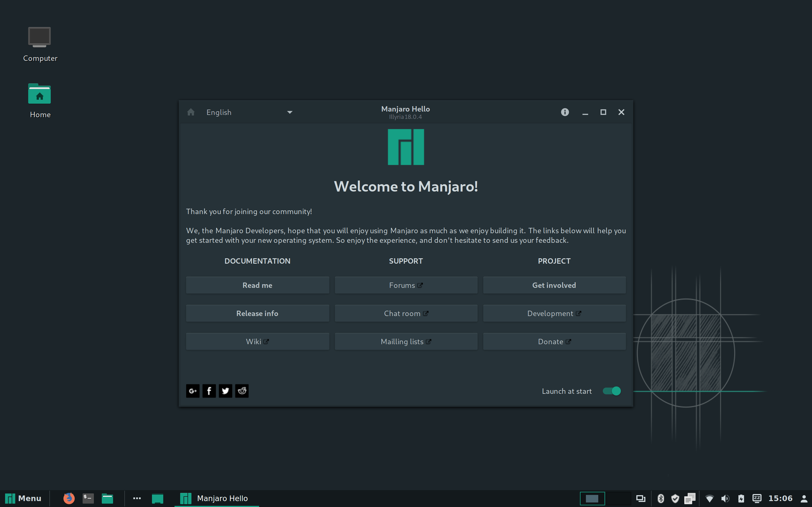Click the Twitter bird icon
Screen dimensions: 812x507
coord(225,391)
